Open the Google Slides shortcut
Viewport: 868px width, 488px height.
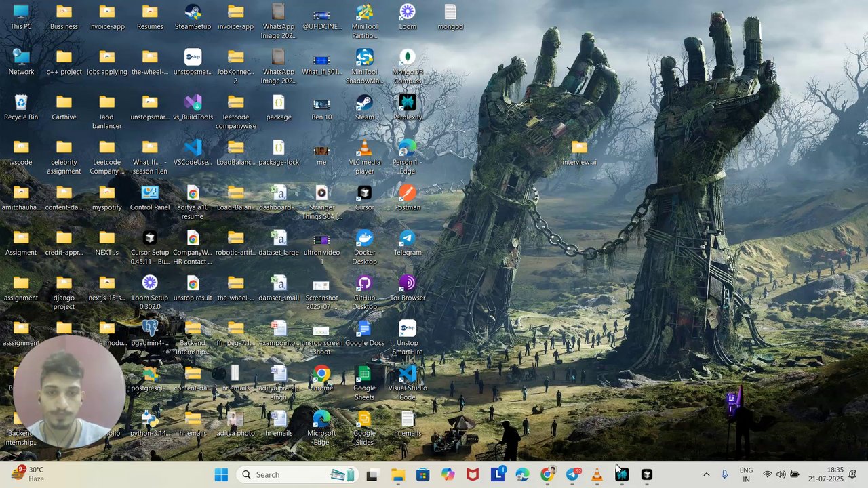pos(364,428)
